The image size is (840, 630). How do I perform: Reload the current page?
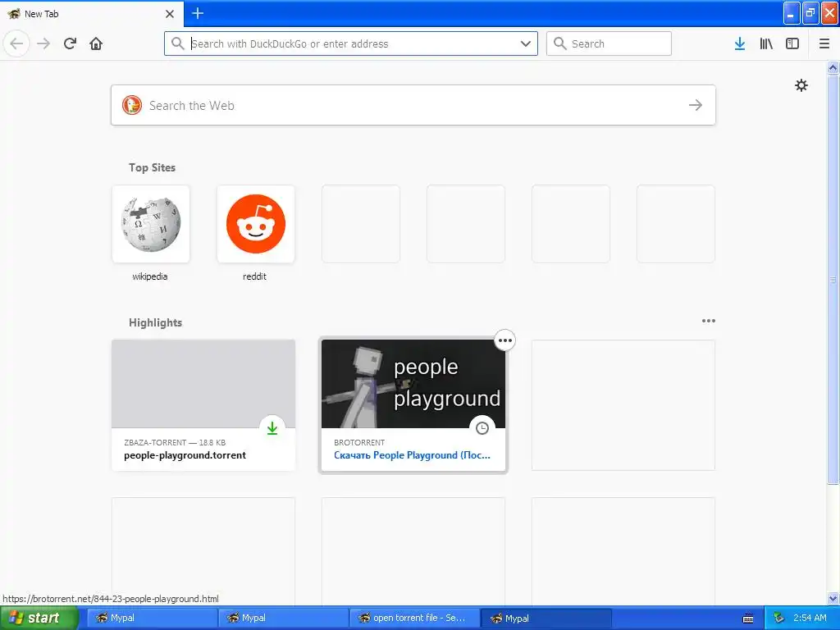(70, 43)
